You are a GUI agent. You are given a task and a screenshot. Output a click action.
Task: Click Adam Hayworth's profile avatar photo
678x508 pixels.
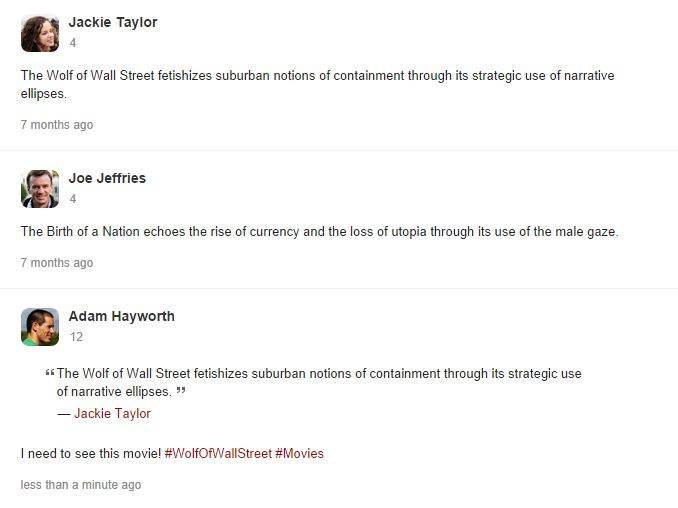click(x=40, y=326)
